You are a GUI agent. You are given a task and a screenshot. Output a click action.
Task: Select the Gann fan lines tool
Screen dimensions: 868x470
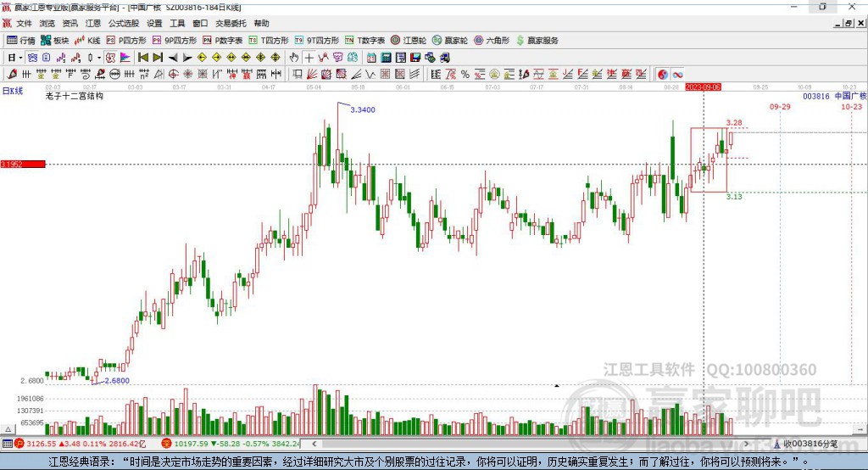tap(312, 75)
